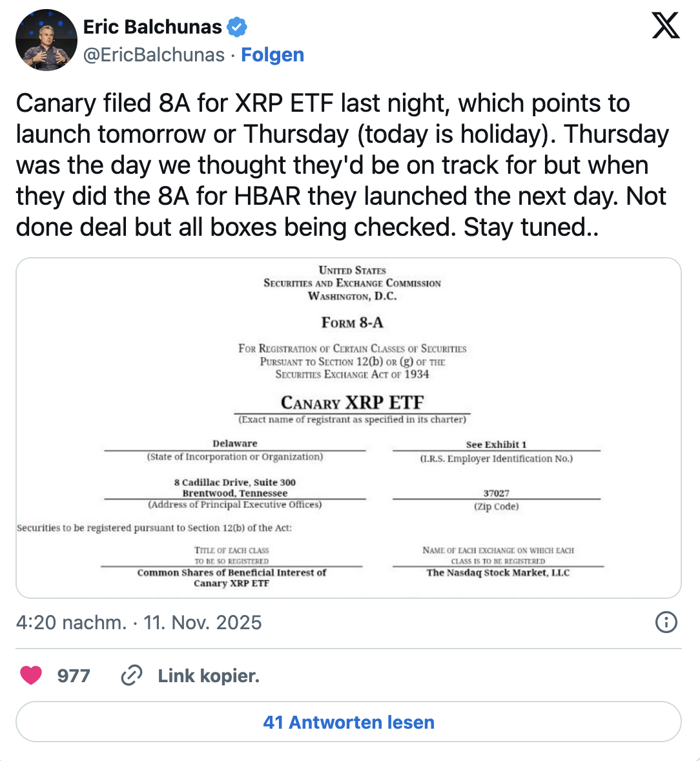Image resolution: width=700 pixels, height=761 pixels.
Task: Click the 'Delaware' incorporation line in the document
Action: 234,444
